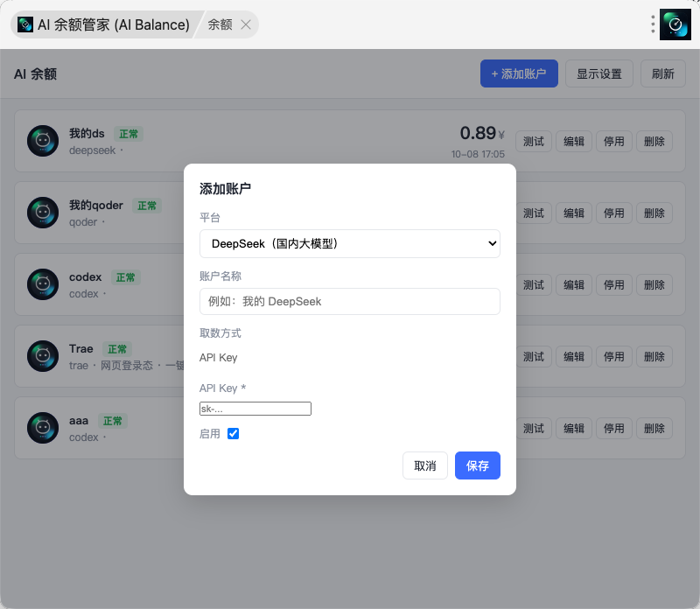
Task: Close the 余额 tab
Action: (246, 24)
